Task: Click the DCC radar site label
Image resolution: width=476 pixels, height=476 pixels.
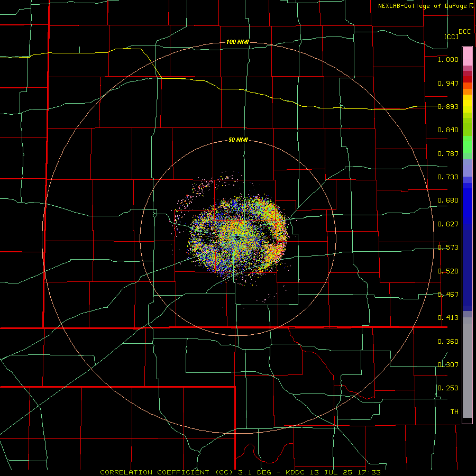Action: (x=465, y=32)
